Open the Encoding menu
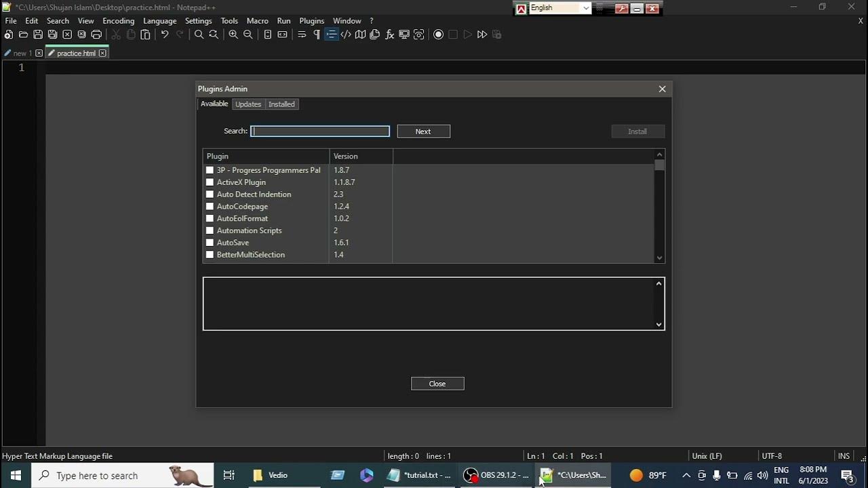The image size is (868, 488). [119, 21]
